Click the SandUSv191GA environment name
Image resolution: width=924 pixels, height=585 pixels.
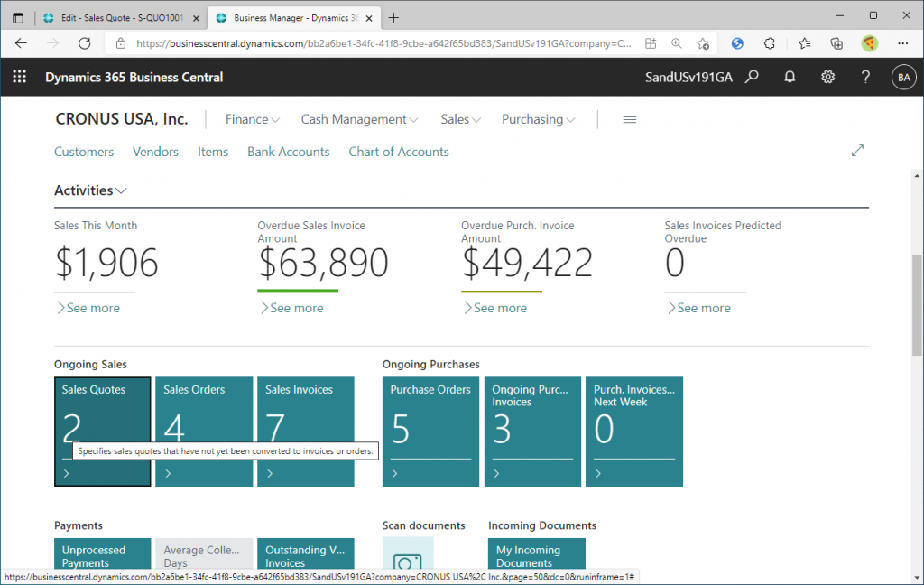pyautogui.click(x=688, y=78)
